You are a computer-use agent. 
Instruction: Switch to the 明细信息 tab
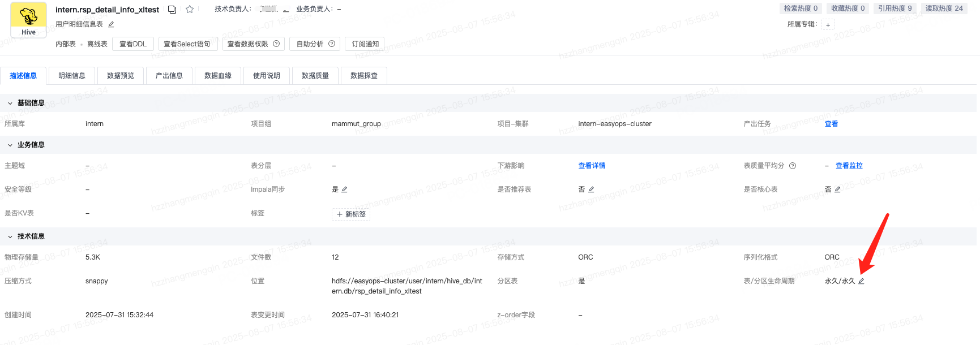(72, 76)
